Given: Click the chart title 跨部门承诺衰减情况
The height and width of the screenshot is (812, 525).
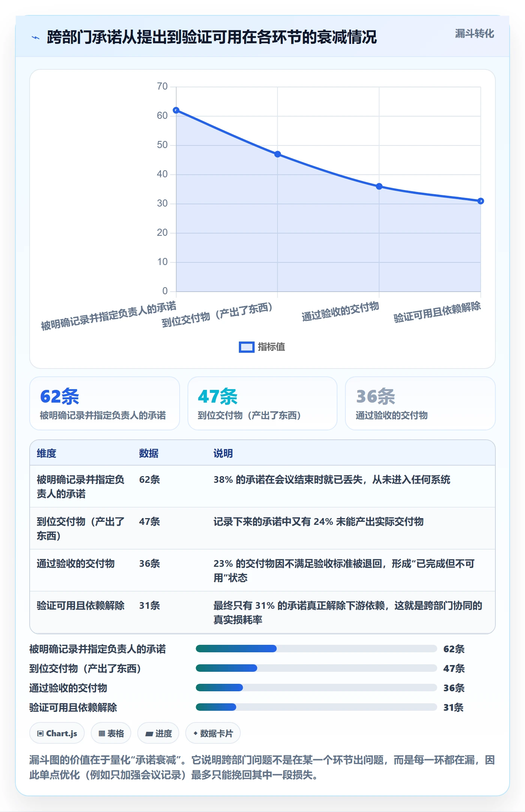Looking at the screenshot, I should point(212,37).
